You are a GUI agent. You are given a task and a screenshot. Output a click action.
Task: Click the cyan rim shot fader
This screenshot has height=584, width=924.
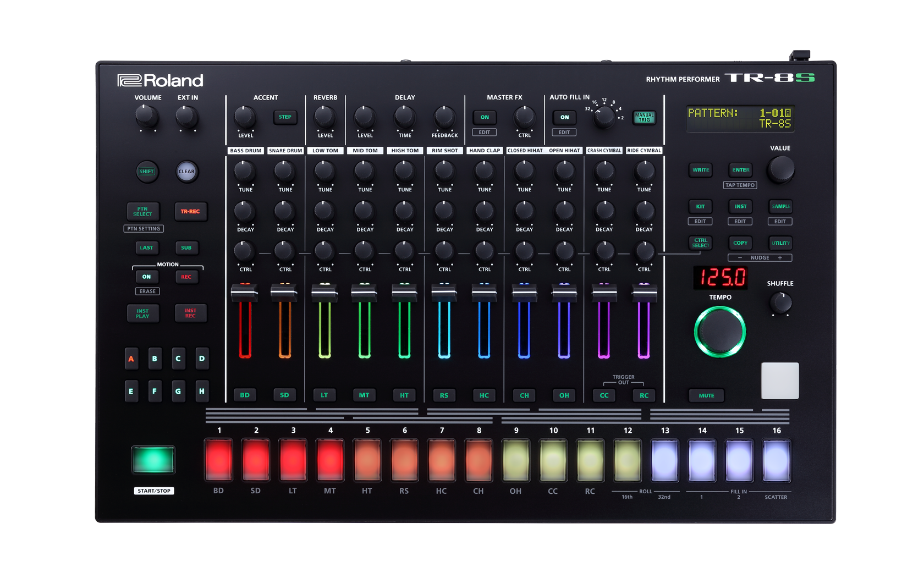[x=444, y=293]
